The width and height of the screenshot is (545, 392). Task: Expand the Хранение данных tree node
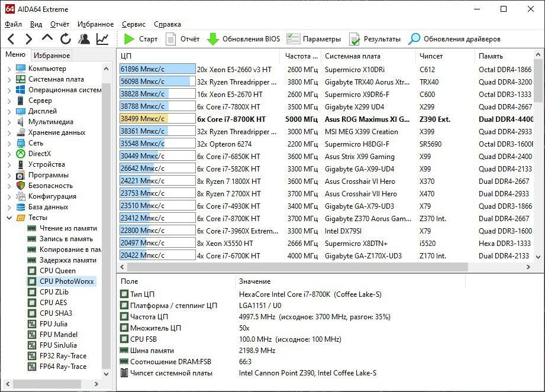tap(9, 132)
